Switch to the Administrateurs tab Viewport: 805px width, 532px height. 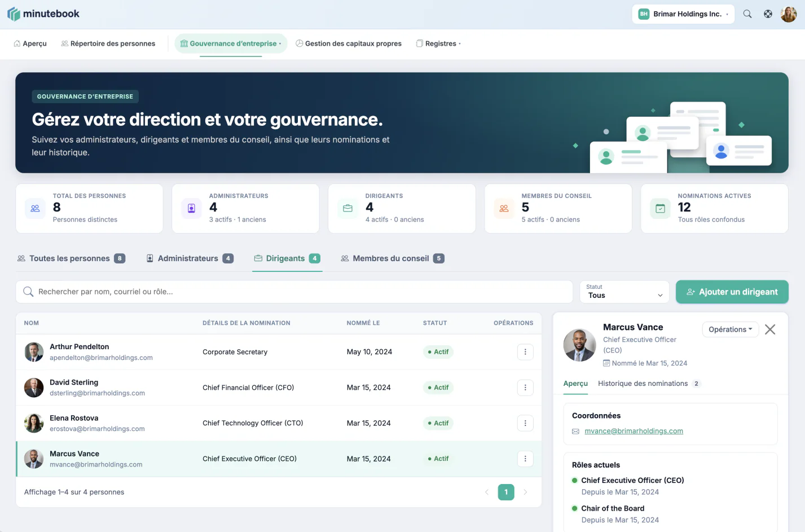(190, 258)
